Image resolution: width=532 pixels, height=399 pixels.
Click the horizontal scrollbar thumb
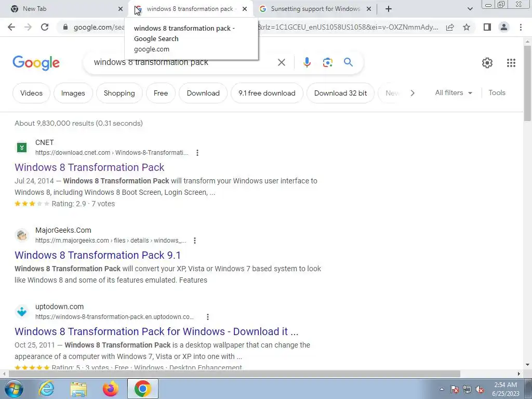234,374
